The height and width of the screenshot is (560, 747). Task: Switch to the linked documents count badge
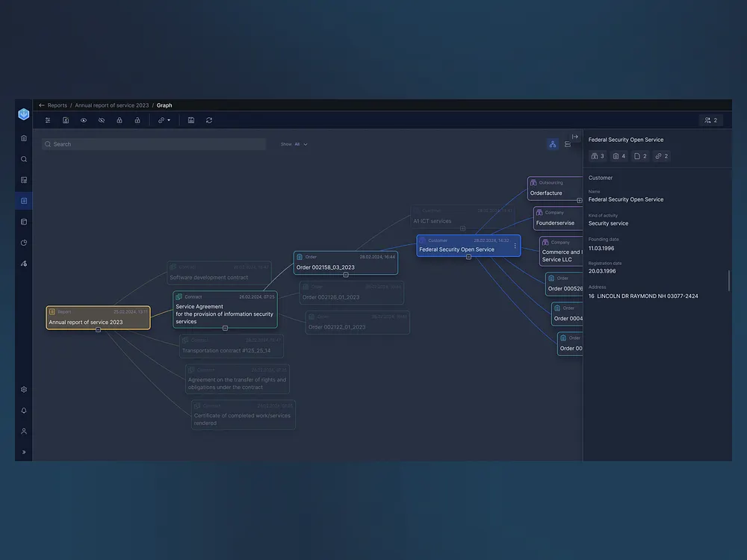coord(640,156)
